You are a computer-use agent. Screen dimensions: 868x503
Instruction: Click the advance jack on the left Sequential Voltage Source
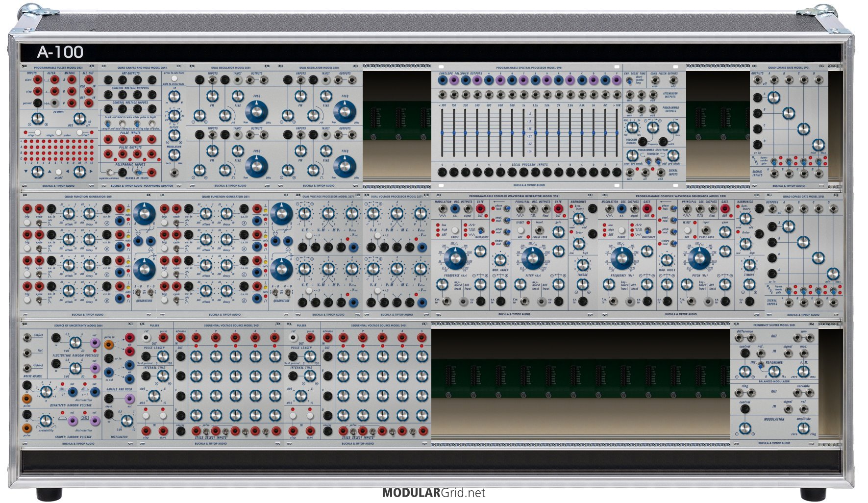tap(180, 337)
